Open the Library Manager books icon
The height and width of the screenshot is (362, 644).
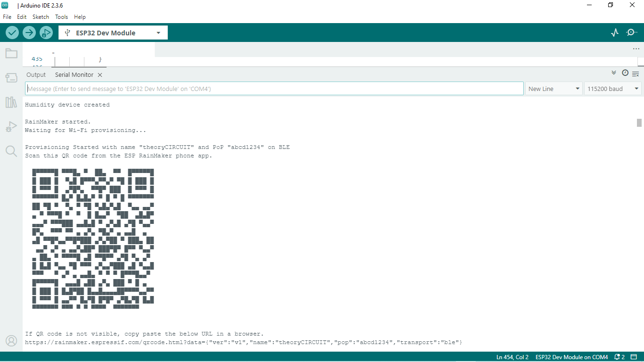tap(11, 102)
